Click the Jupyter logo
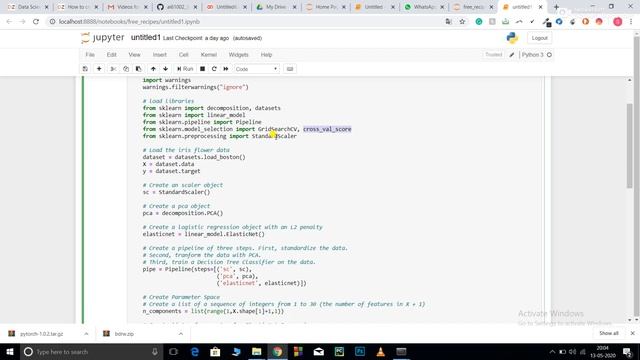Screen dimensions: 640x360 103,38
